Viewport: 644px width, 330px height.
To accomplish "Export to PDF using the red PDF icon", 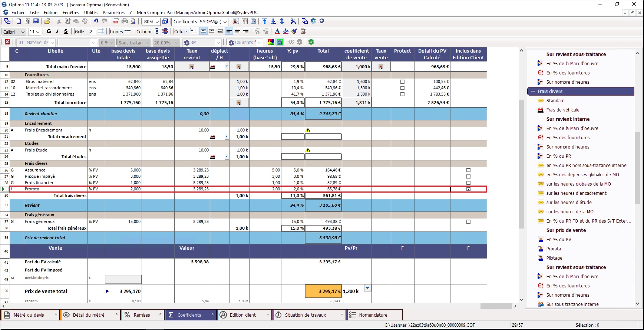I will (116, 21).
